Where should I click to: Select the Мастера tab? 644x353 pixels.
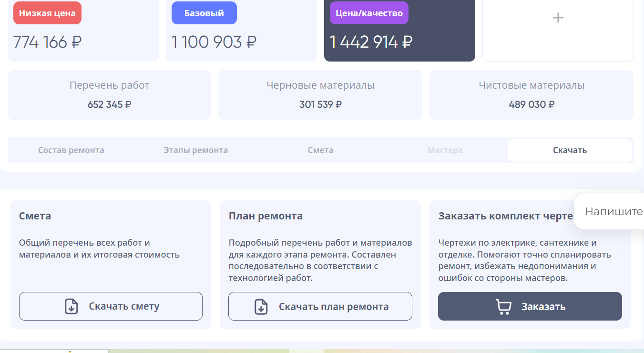pos(445,150)
